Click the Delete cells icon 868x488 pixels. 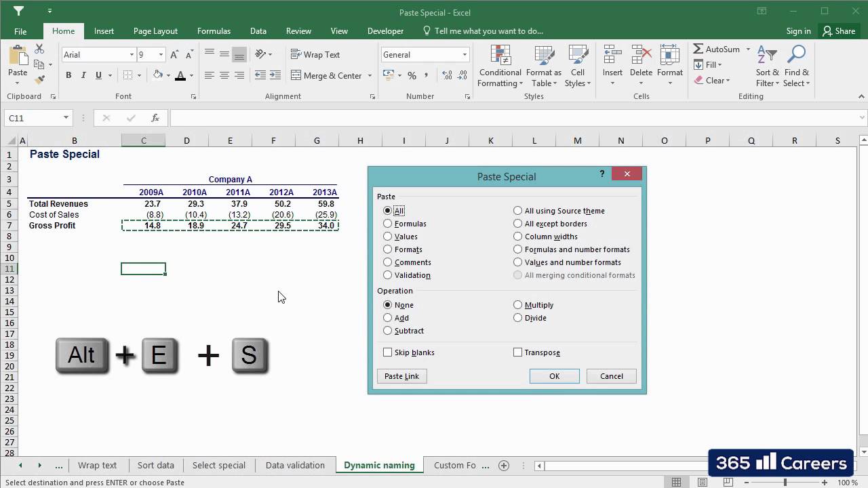click(641, 56)
